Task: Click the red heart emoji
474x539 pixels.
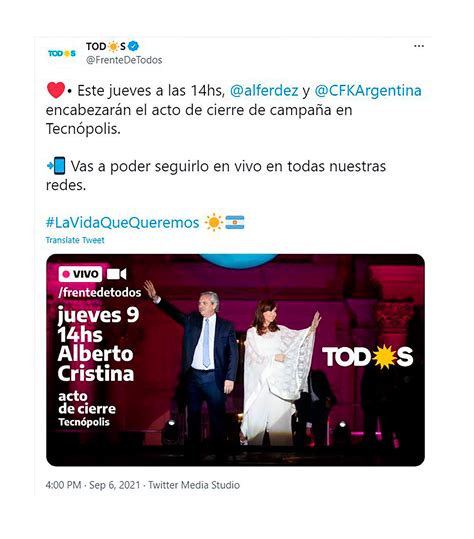Action: [56, 90]
